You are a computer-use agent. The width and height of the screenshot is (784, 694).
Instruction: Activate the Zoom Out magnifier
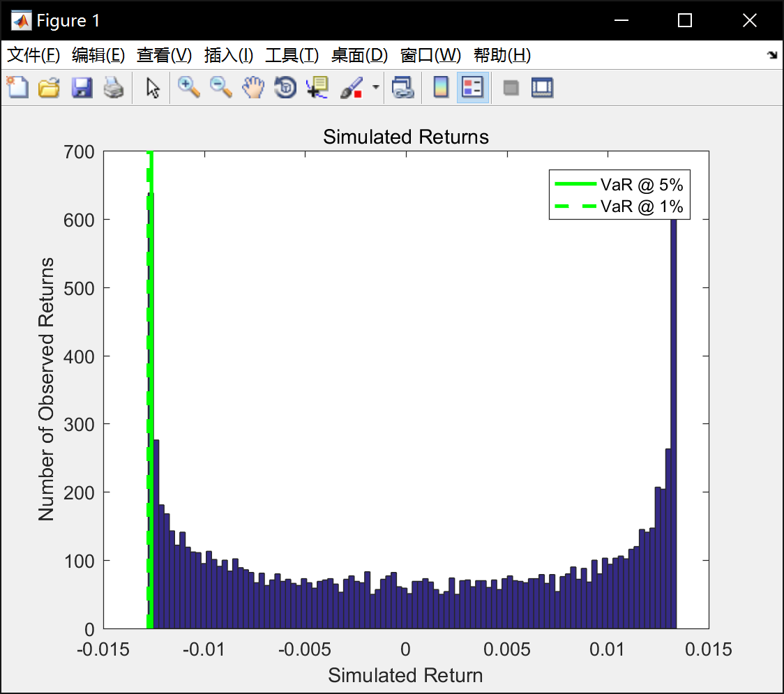pos(220,87)
